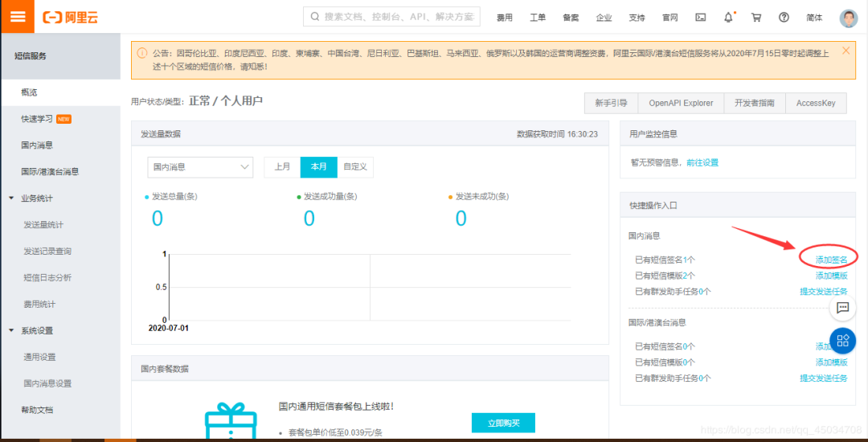Click 提交发送任务 under 国际/港澳台消息

[824, 379]
